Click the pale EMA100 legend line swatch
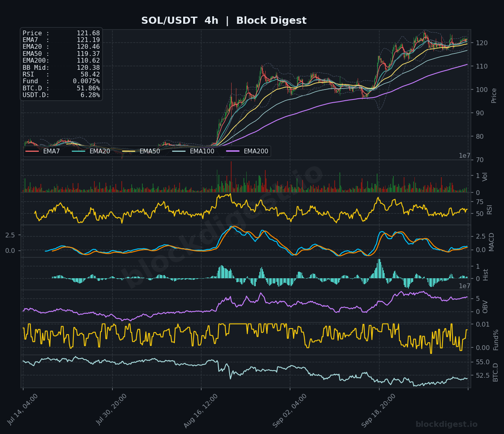The width and height of the screenshot is (504, 434). point(179,151)
